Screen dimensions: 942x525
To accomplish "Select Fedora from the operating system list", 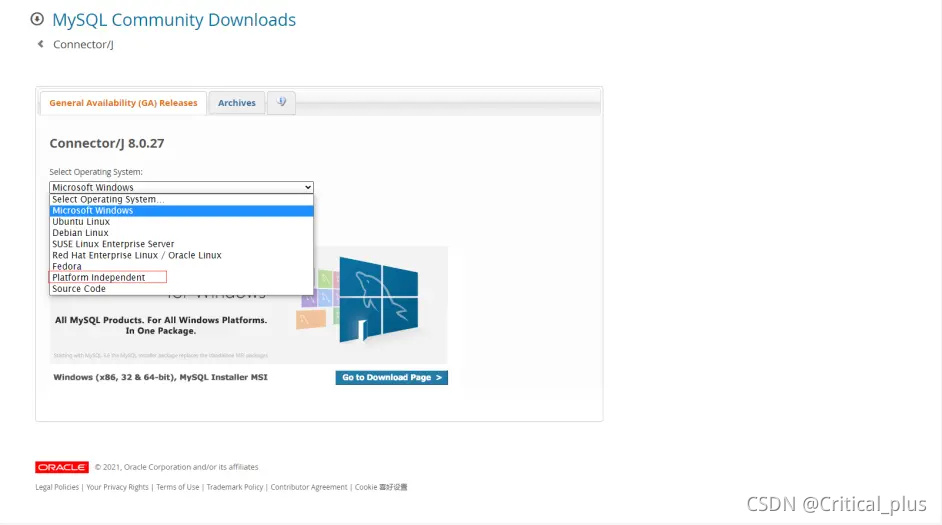I will tap(67, 266).
